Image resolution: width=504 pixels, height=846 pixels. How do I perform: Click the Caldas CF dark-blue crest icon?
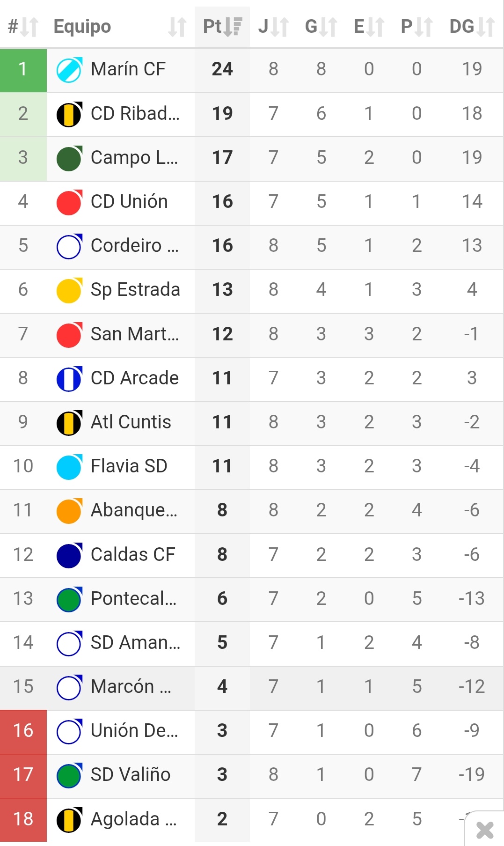tap(69, 555)
